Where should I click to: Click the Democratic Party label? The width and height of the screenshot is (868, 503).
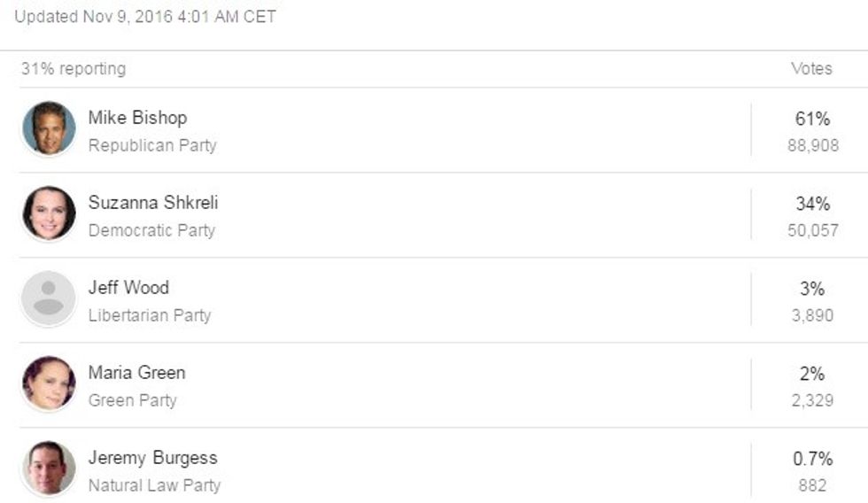pyautogui.click(x=151, y=230)
